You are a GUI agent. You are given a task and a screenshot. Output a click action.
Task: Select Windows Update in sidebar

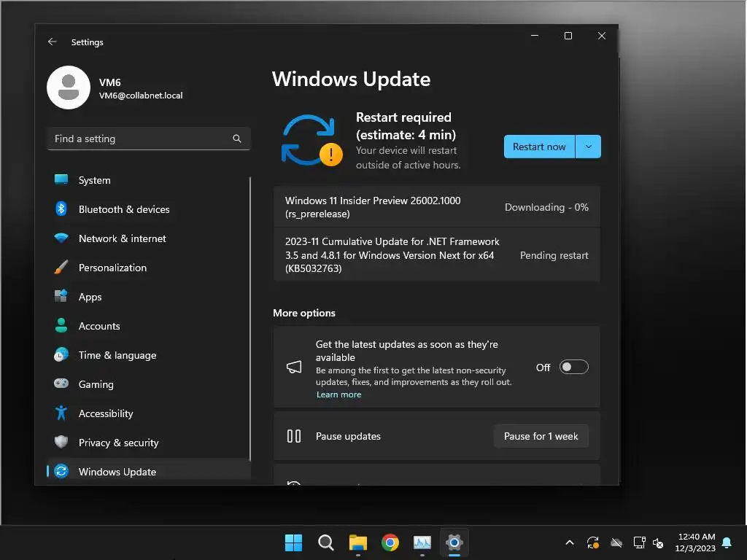[x=149, y=472]
